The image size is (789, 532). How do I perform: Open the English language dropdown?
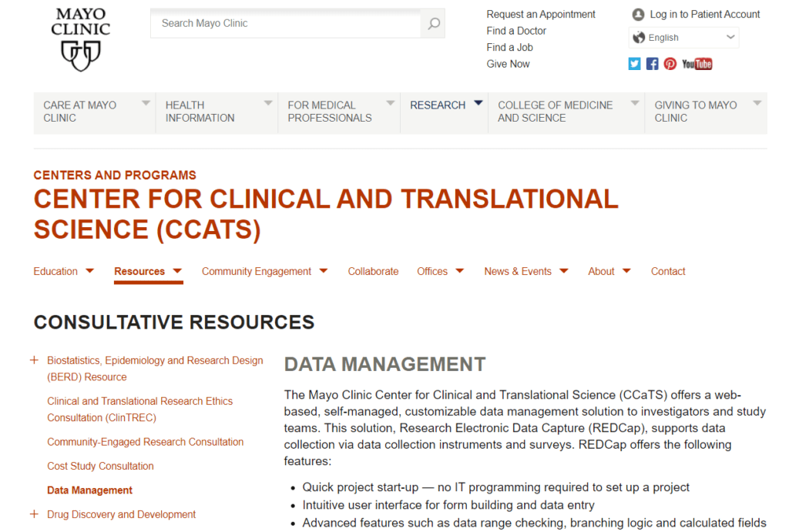(683, 37)
